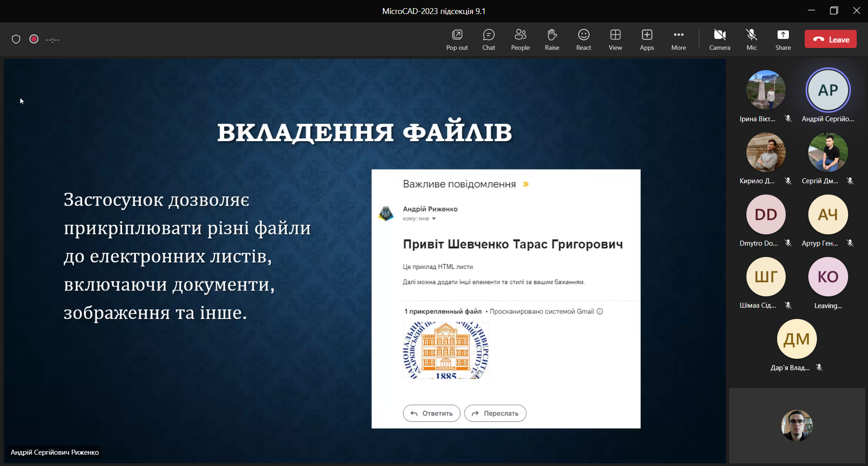The width and height of the screenshot is (868, 466).
Task: Select the DD Dmytro participant avatar
Action: click(765, 214)
